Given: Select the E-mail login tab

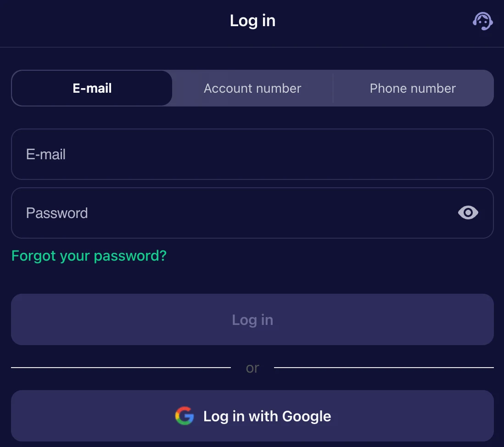Looking at the screenshot, I should (92, 88).
